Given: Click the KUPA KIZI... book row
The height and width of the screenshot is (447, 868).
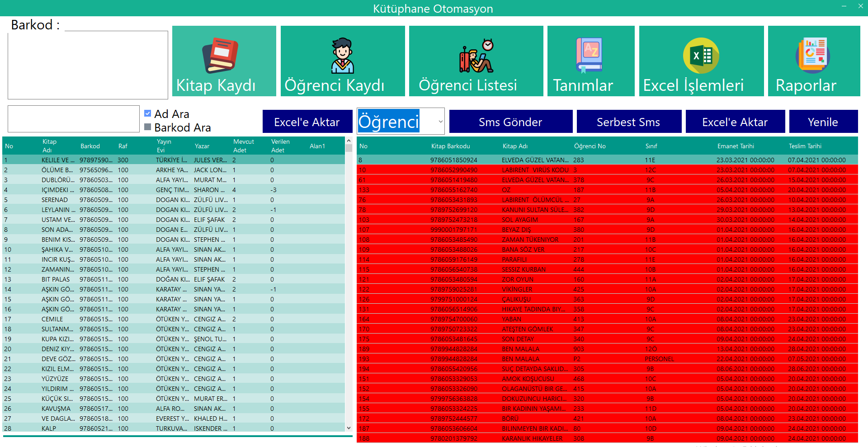Looking at the screenshot, I should (x=174, y=339).
